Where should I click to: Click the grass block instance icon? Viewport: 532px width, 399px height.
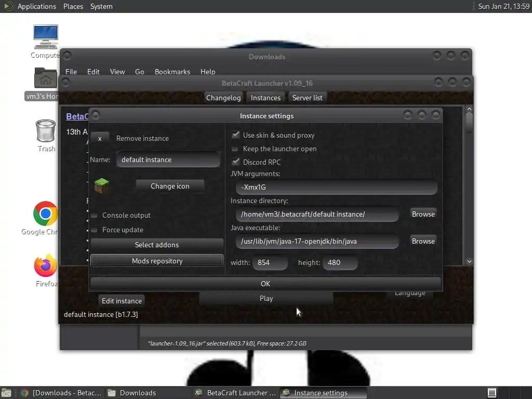[x=101, y=185]
